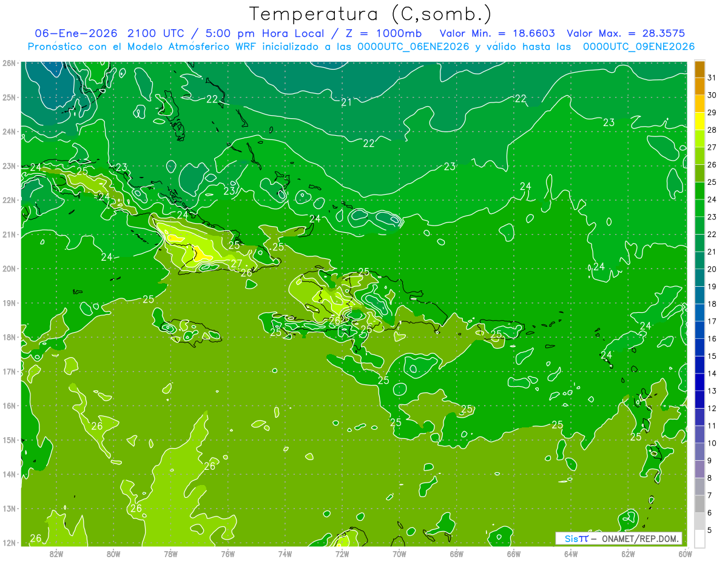Click the '68W' longitude label
This screenshot has width=728, height=562.
coord(456,554)
